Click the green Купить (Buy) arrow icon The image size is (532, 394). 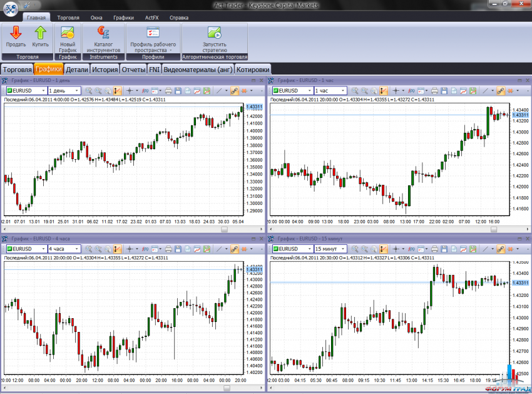[x=40, y=33]
